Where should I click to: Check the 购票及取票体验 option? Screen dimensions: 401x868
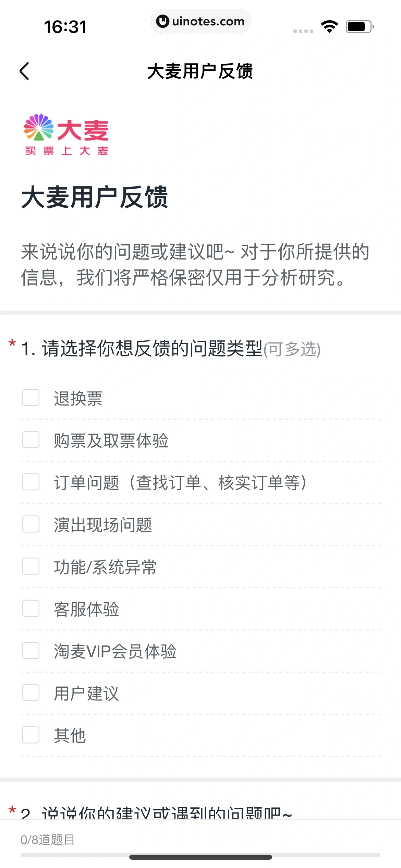(x=31, y=440)
